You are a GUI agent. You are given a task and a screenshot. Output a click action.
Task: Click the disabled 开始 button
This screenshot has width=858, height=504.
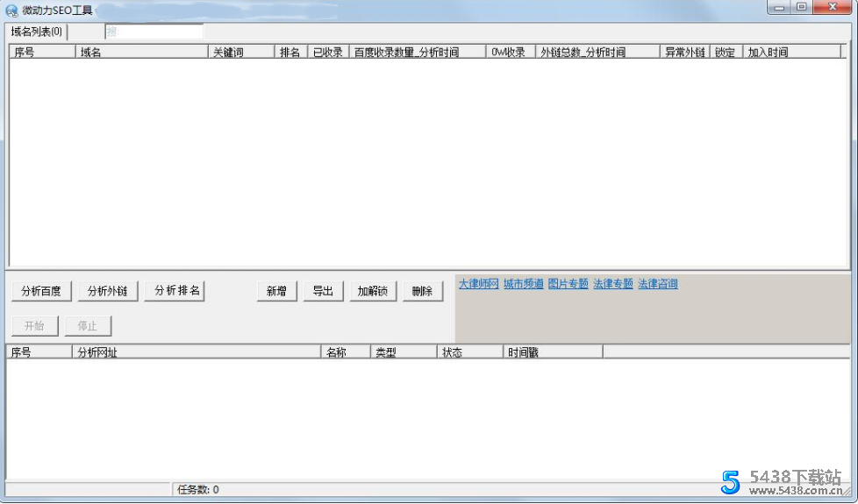pos(34,326)
